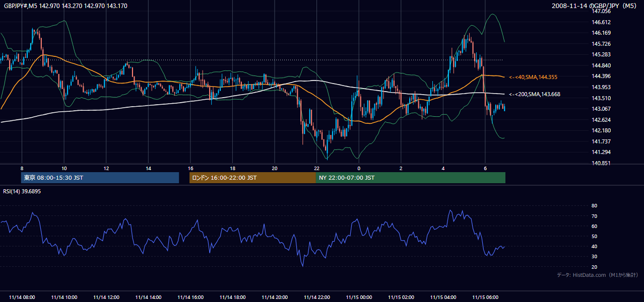This screenshot has height=302, width=644.
Task: Click the 11/15 06:00 time label
Action: [485, 297]
